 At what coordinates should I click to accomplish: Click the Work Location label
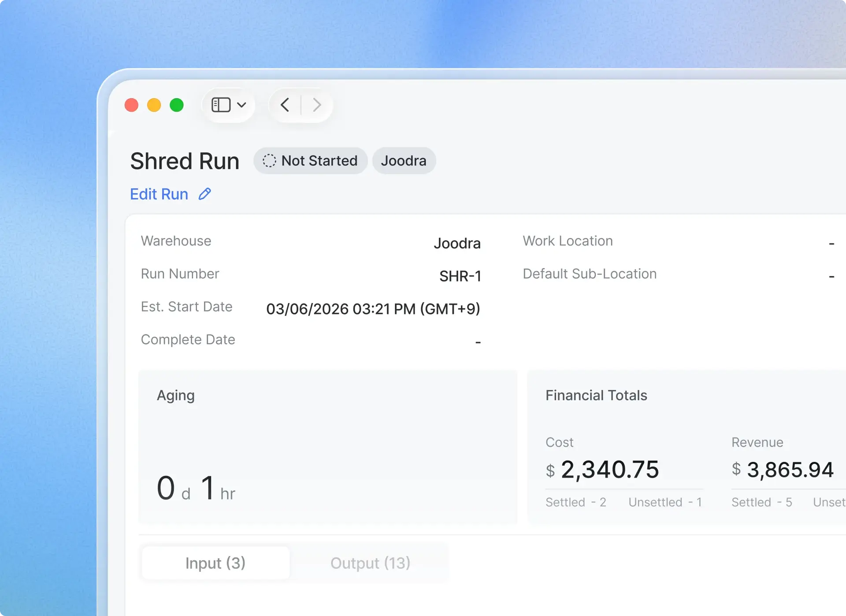click(x=568, y=241)
